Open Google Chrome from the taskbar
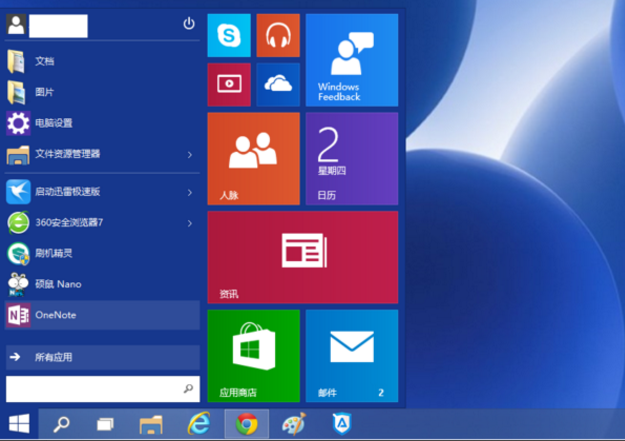This screenshot has height=441, width=625. click(246, 425)
